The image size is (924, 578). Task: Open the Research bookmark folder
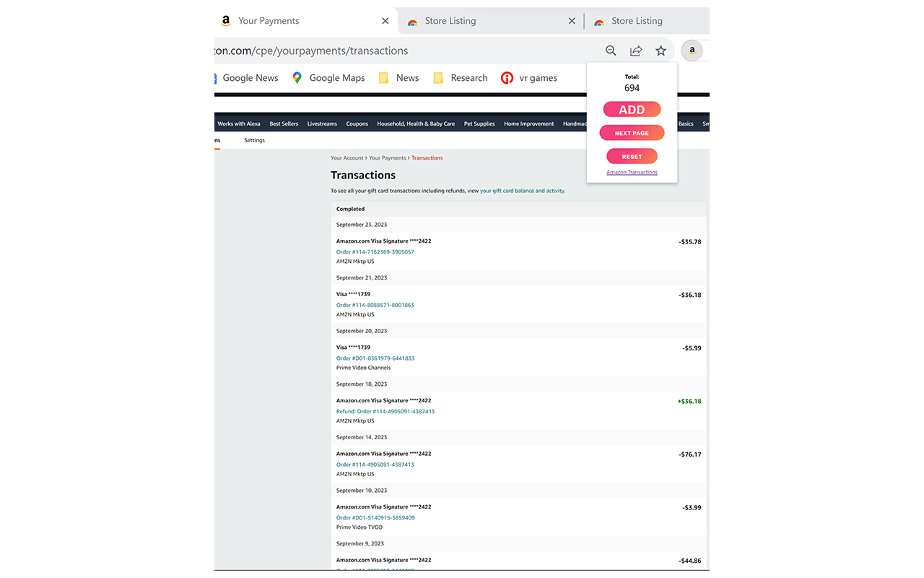pyautogui.click(x=460, y=78)
